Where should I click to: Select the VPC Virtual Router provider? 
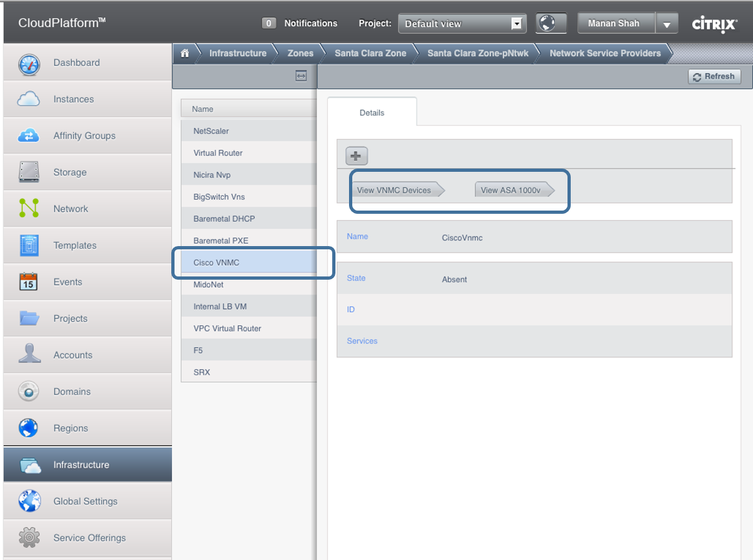tap(227, 328)
